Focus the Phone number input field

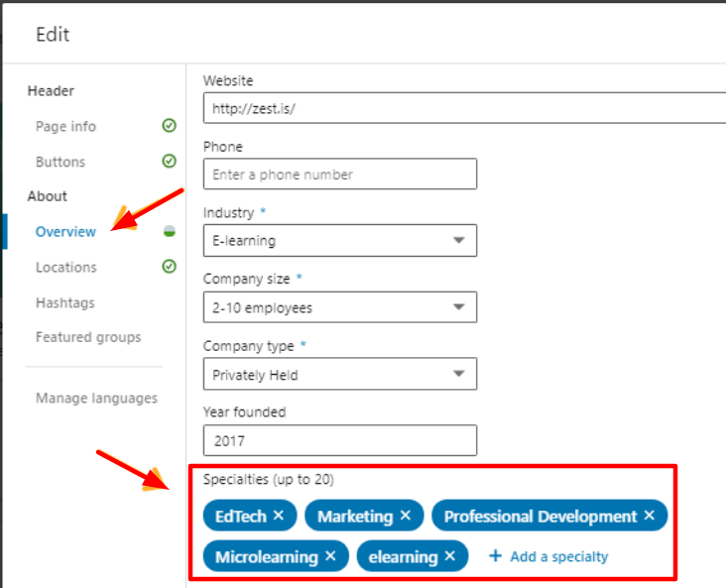coord(340,175)
